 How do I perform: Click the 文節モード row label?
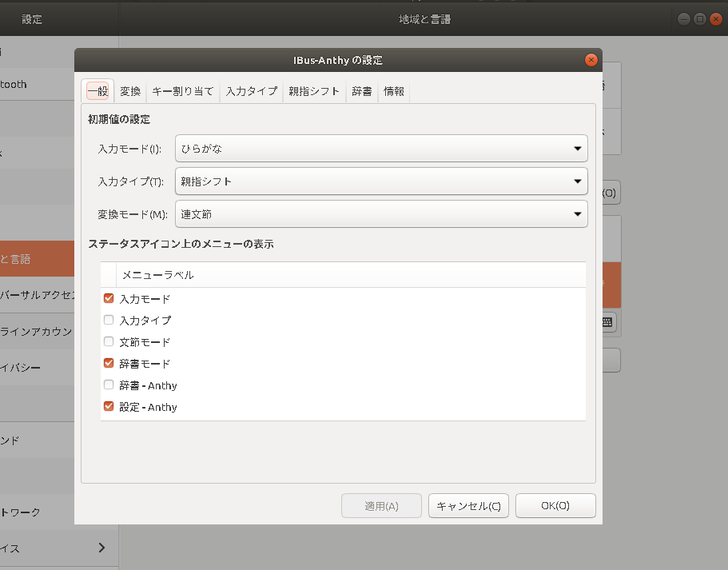pyautogui.click(x=145, y=342)
